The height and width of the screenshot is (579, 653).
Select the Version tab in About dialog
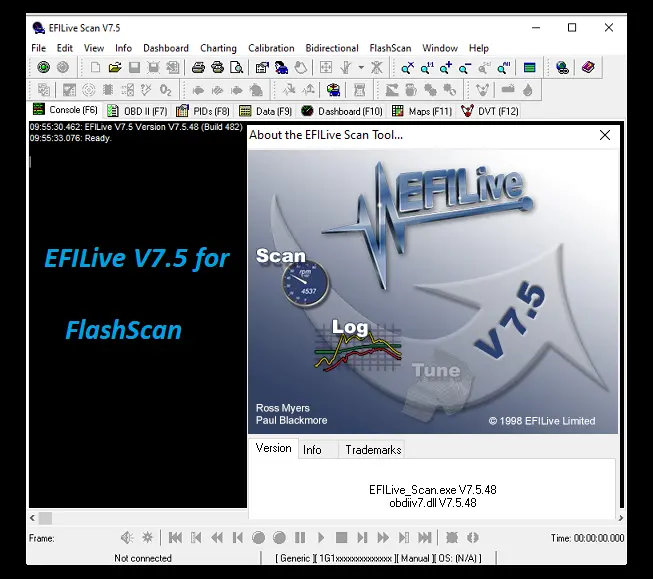click(274, 448)
